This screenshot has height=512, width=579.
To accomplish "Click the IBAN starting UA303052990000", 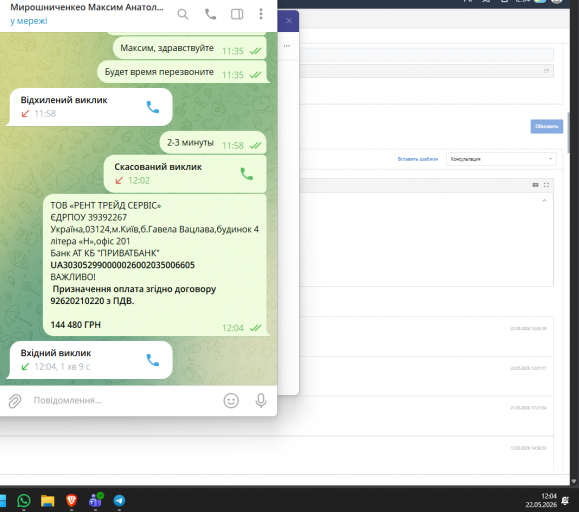I will coord(123,265).
